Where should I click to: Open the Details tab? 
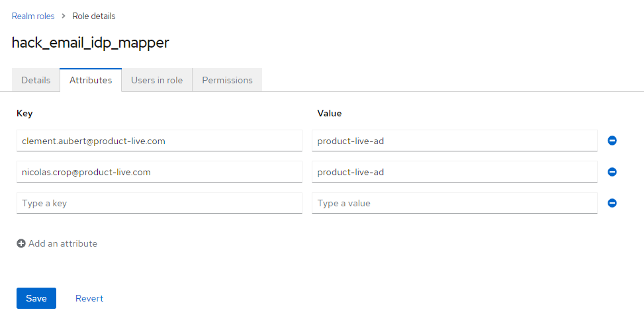pos(36,80)
